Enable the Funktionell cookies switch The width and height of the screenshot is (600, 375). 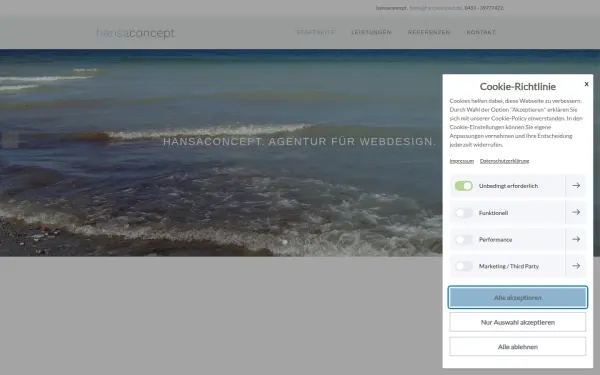(463, 213)
